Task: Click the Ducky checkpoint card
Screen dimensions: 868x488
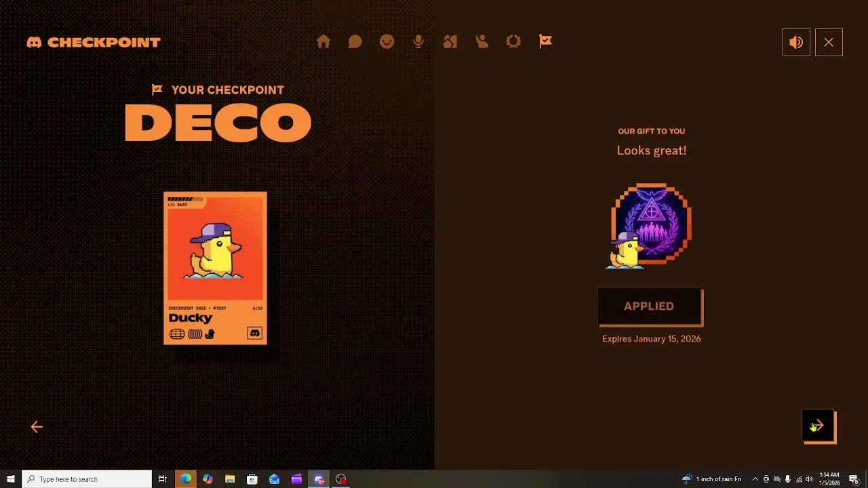Action: tap(215, 268)
